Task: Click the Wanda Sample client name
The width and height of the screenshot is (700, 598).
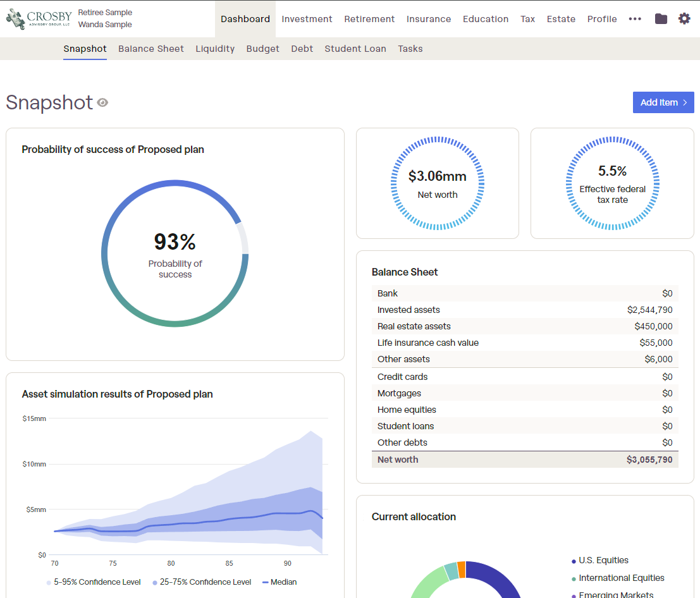Action: (105, 25)
